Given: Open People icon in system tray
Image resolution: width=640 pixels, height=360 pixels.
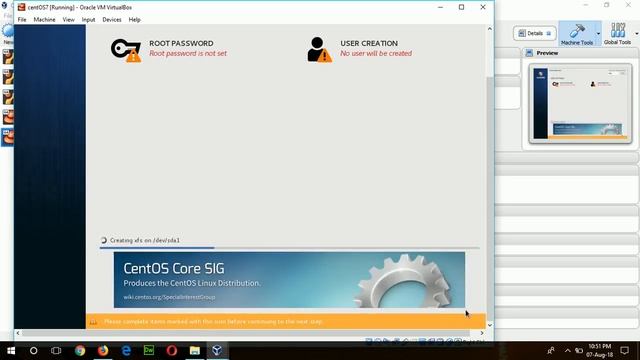Looking at the screenshot, I should click(x=551, y=350).
